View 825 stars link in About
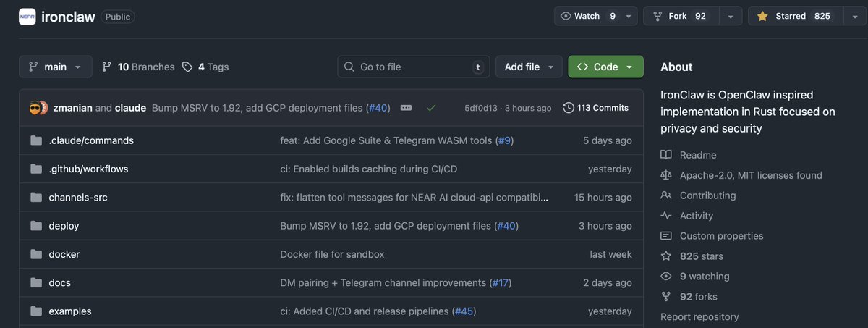 702,256
